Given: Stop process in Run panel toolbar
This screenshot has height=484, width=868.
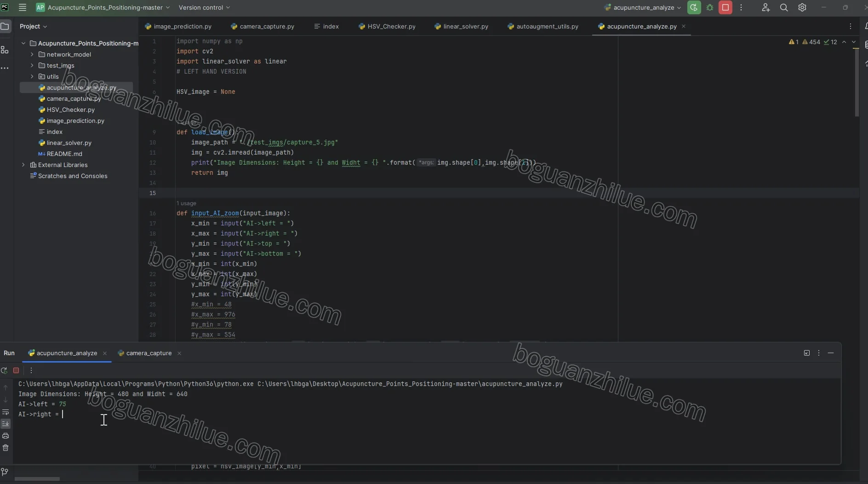Looking at the screenshot, I should click(x=16, y=370).
